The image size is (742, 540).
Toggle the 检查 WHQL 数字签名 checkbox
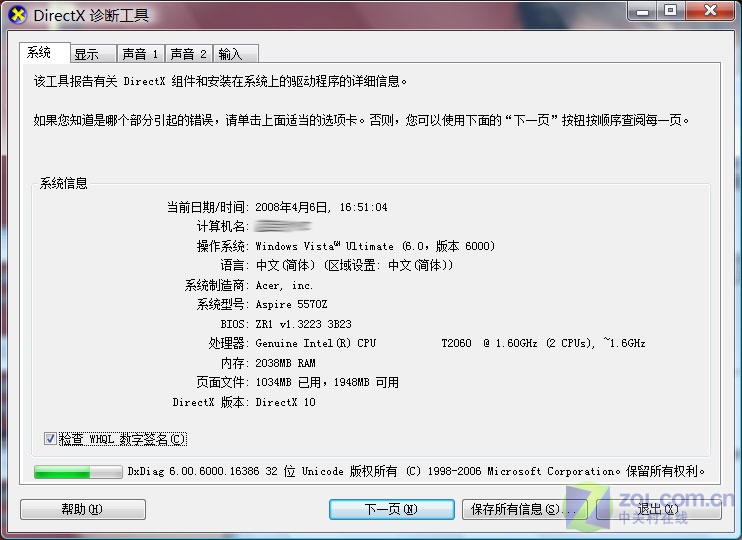coord(50,439)
